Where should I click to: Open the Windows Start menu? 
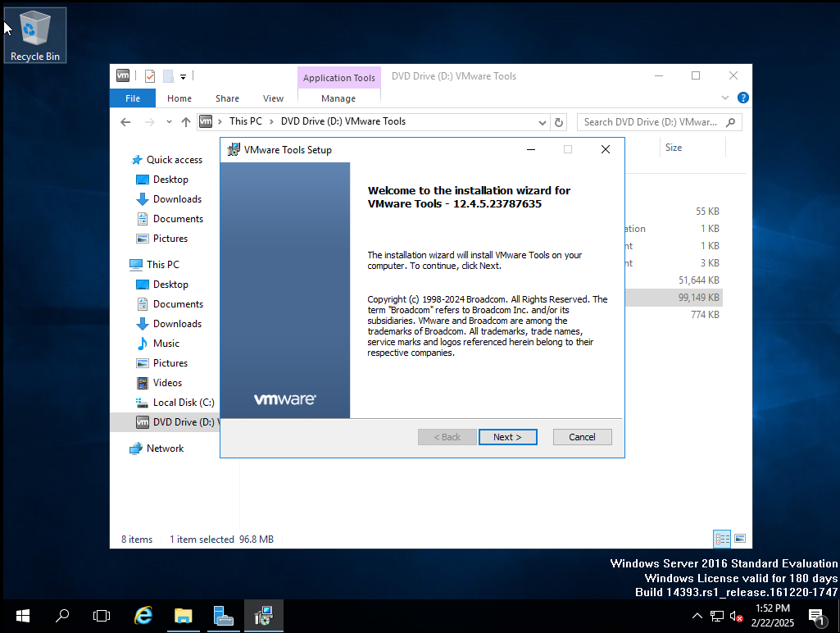pyautogui.click(x=22, y=617)
